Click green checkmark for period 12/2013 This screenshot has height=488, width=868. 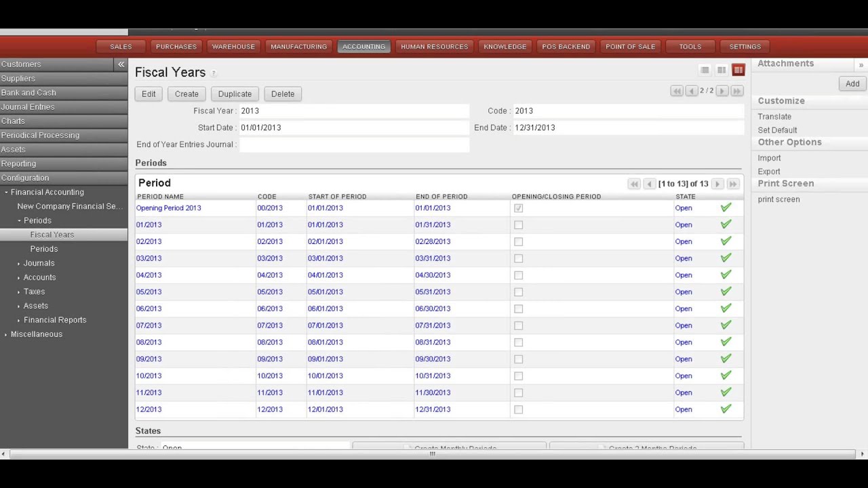726,409
